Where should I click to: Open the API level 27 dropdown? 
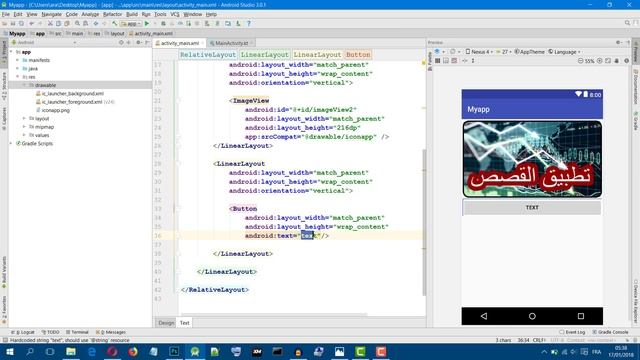[504, 52]
